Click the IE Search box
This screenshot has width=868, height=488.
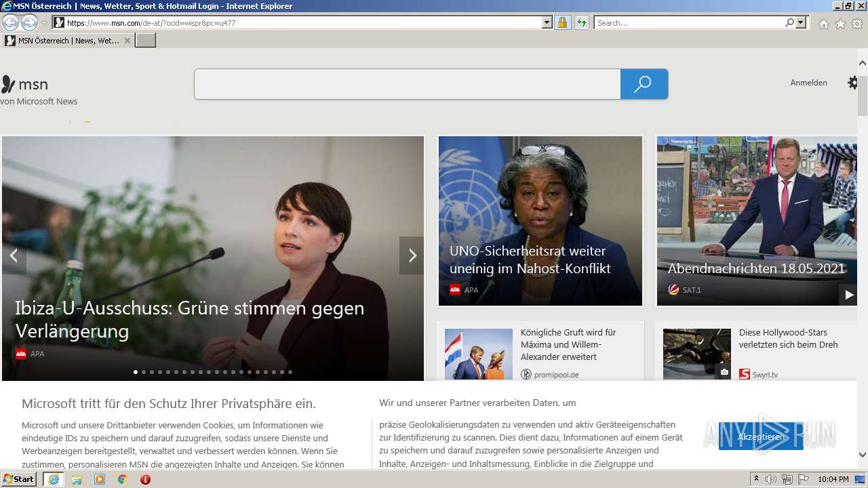pyautogui.click(x=690, y=23)
